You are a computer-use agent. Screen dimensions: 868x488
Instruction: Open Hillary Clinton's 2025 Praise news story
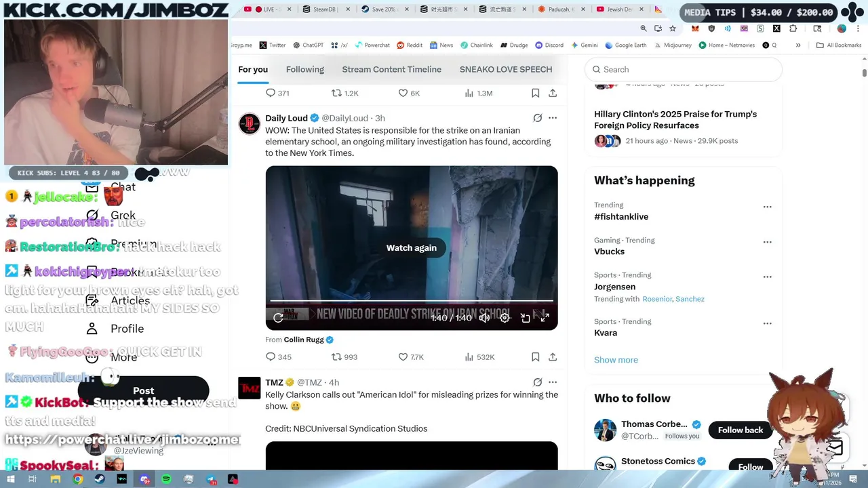coord(675,120)
